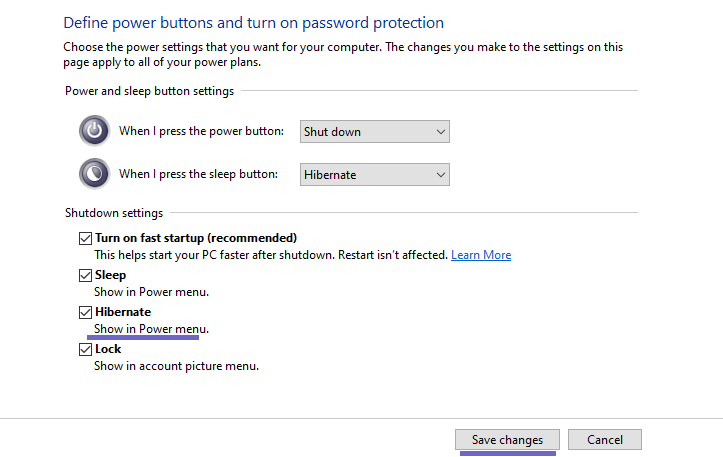
Task: Disable the fast startup checkbox
Action: click(x=85, y=239)
